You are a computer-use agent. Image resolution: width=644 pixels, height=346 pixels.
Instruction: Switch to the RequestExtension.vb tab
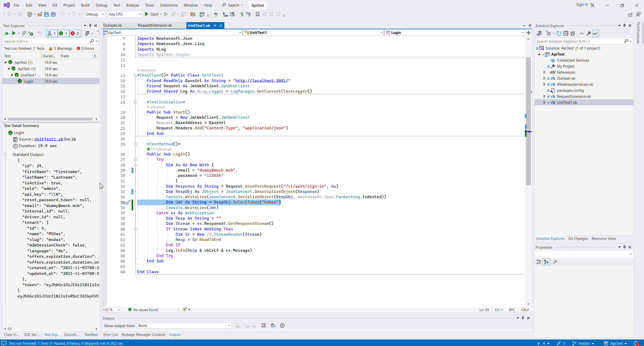click(155, 25)
